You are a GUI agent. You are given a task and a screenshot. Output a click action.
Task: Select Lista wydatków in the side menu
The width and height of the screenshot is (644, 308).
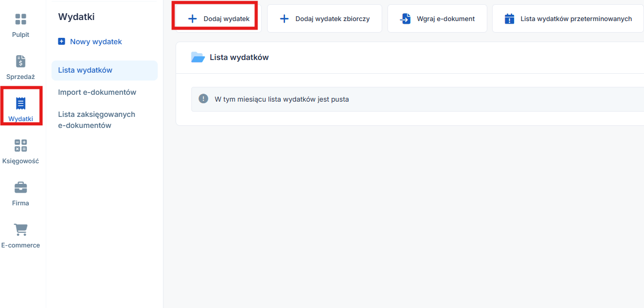[x=85, y=70]
